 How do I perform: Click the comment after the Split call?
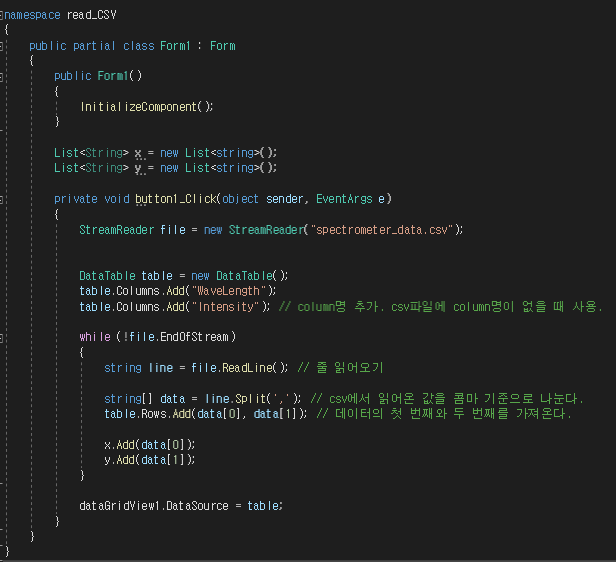(x=447, y=399)
